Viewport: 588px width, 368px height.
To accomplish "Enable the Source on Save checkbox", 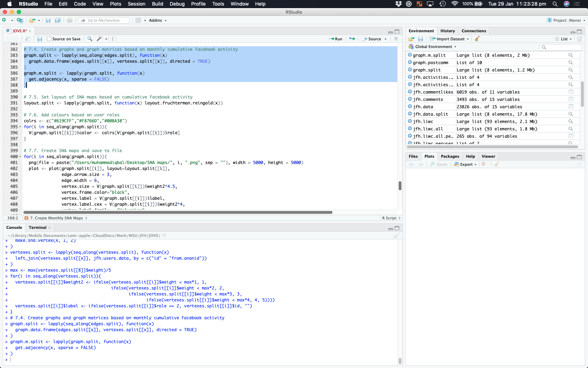I will coord(49,39).
